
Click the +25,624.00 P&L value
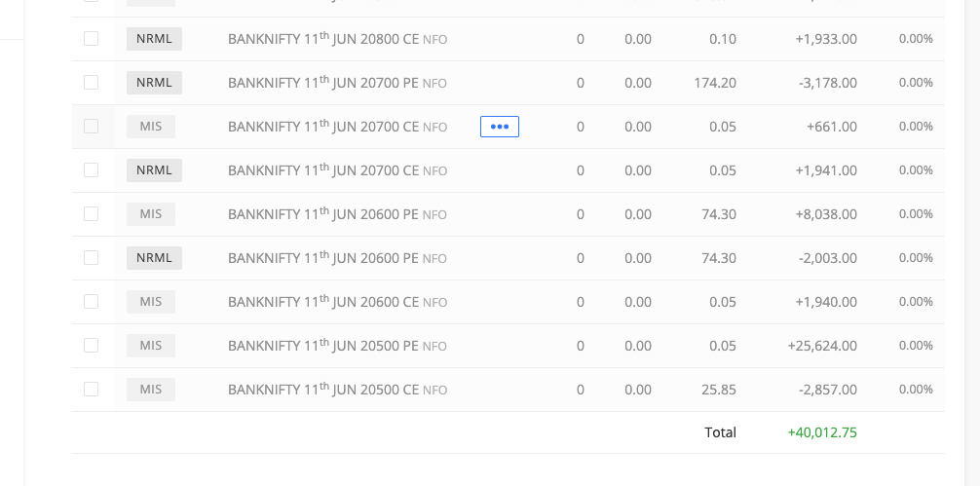(822, 346)
